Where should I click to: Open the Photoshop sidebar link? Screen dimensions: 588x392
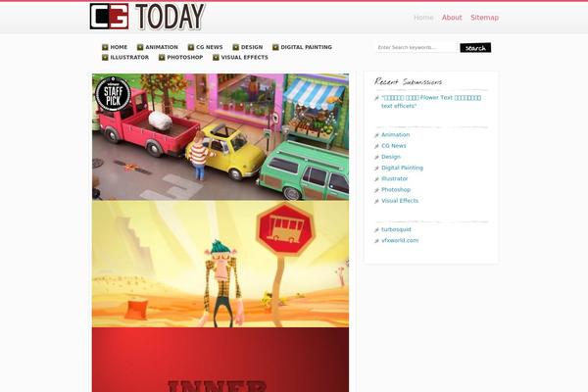(x=396, y=190)
